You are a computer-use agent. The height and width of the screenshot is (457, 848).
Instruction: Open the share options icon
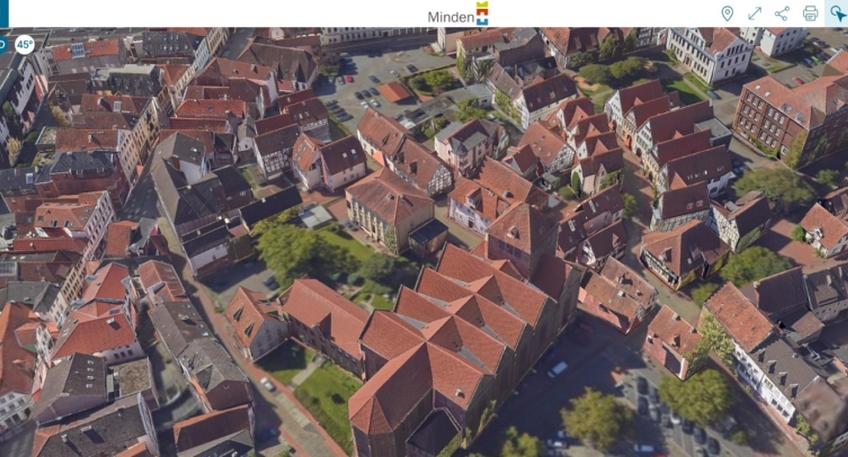[x=782, y=13]
